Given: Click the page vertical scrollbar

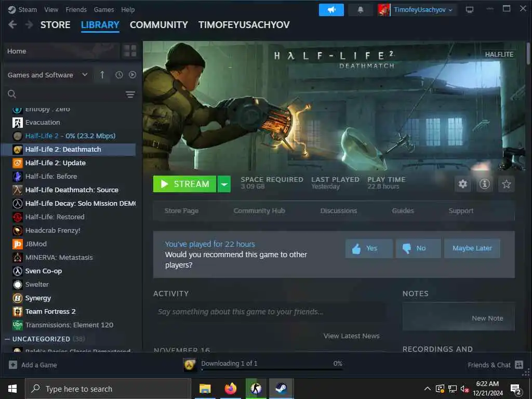Looking at the screenshot, I should [x=528, y=54].
